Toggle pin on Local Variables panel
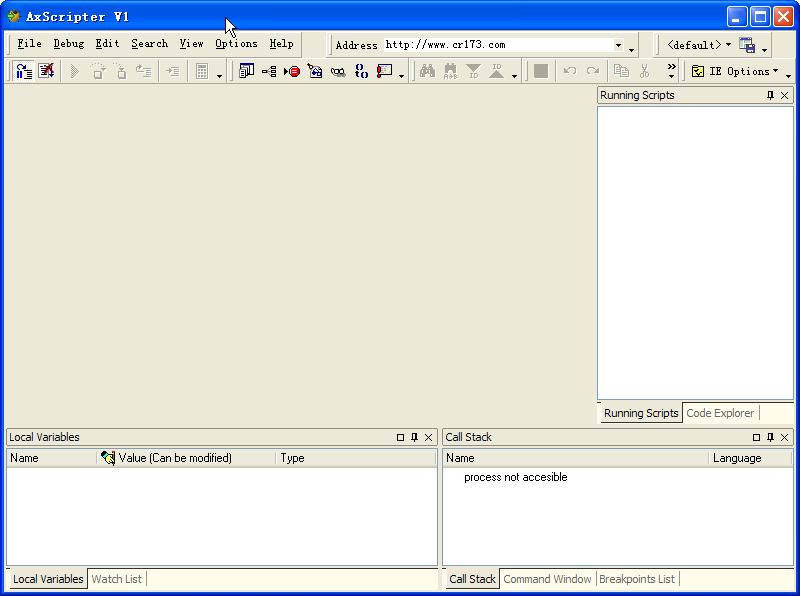800x596 pixels. click(x=414, y=438)
